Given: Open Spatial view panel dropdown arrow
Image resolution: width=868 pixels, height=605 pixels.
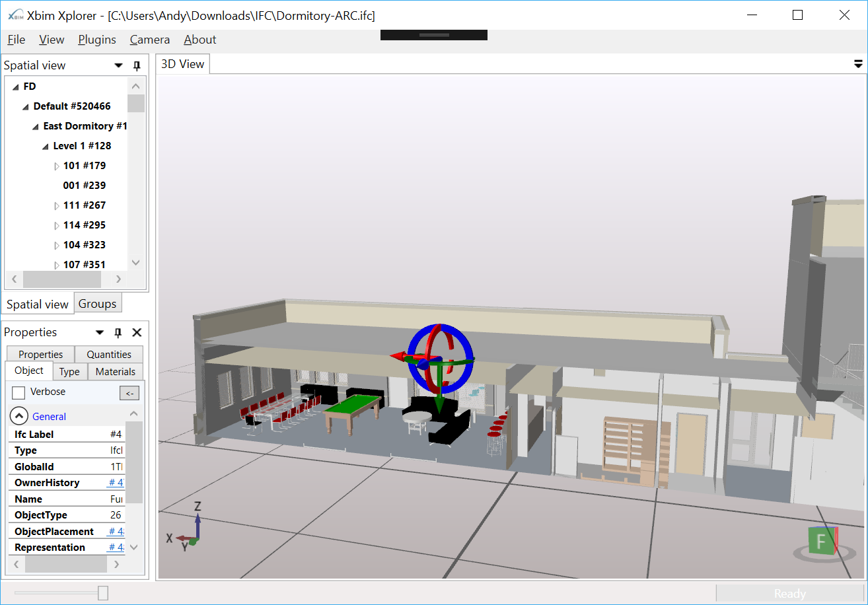Looking at the screenshot, I should (118, 65).
